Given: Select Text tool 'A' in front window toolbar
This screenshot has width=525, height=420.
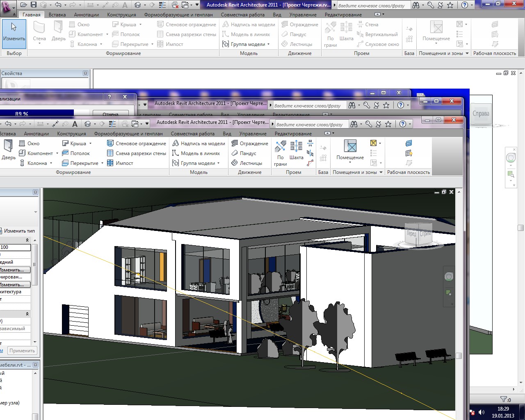Looking at the screenshot, I should coord(75,124).
